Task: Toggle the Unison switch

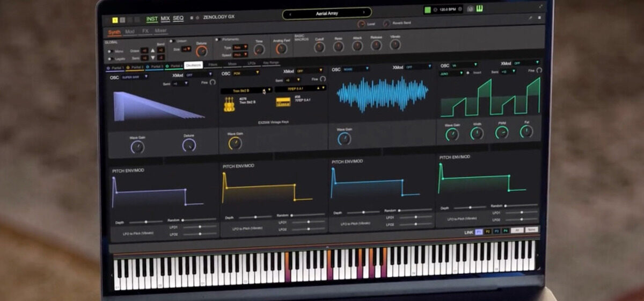Action: pyautogui.click(x=172, y=41)
